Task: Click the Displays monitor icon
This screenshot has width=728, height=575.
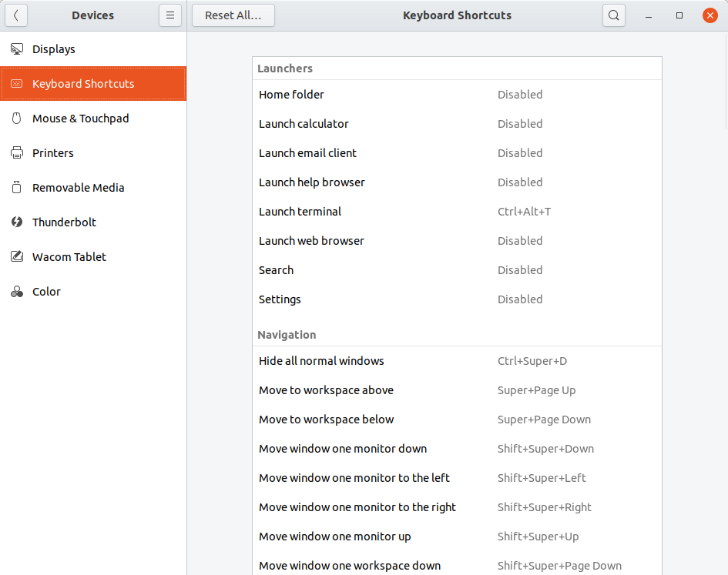Action: tap(17, 49)
